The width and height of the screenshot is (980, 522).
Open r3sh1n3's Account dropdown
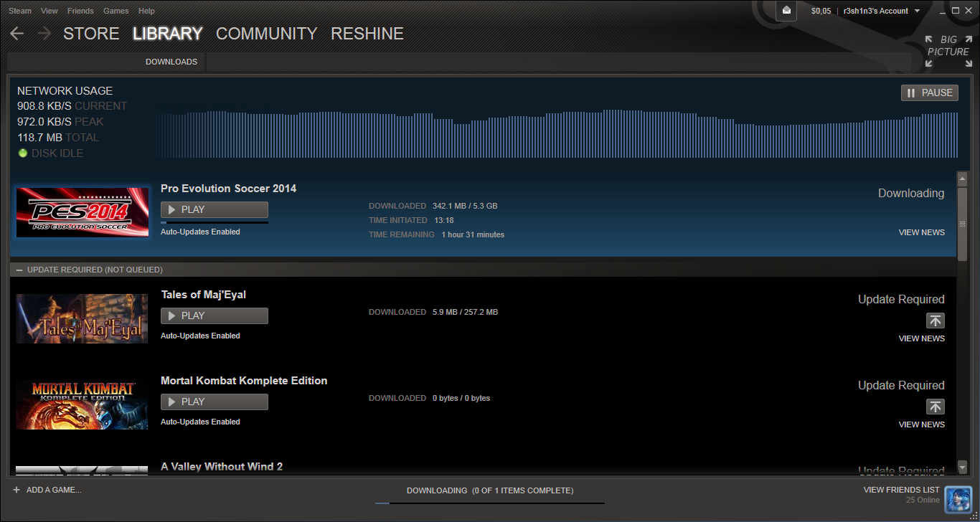(x=882, y=11)
